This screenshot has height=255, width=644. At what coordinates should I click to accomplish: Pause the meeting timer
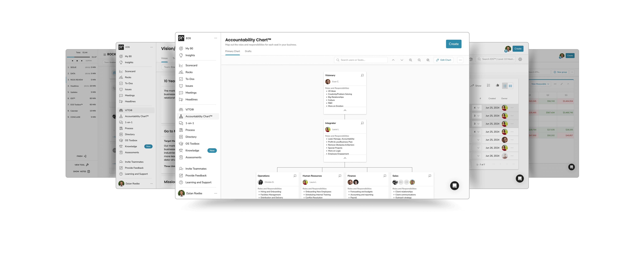coord(77,61)
